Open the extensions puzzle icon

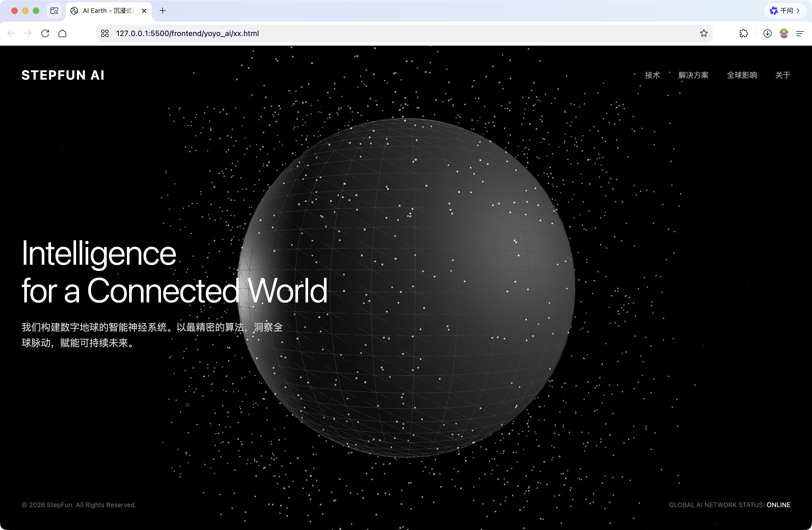coord(744,33)
